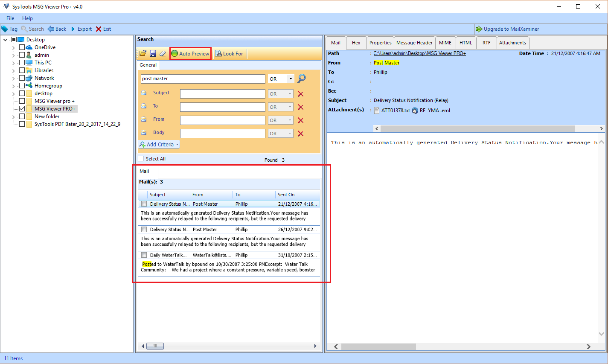The width and height of the screenshot is (608, 364).
Task: Click the mail list horizontal scrollbar thumb
Action: tap(155, 346)
